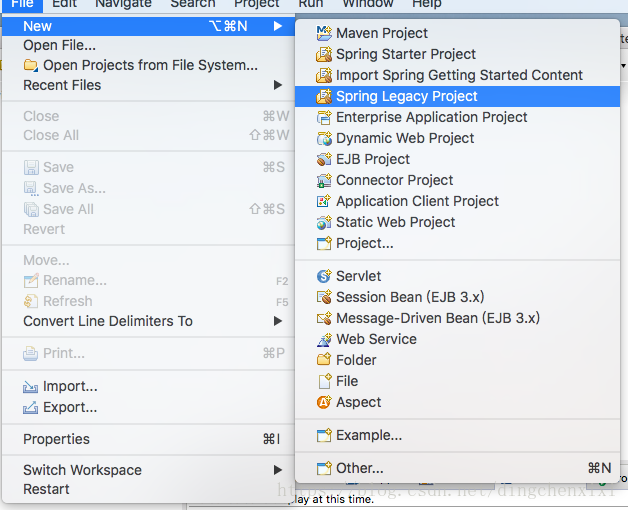
Task: Select Move... menu entry
Action: click(x=148, y=260)
